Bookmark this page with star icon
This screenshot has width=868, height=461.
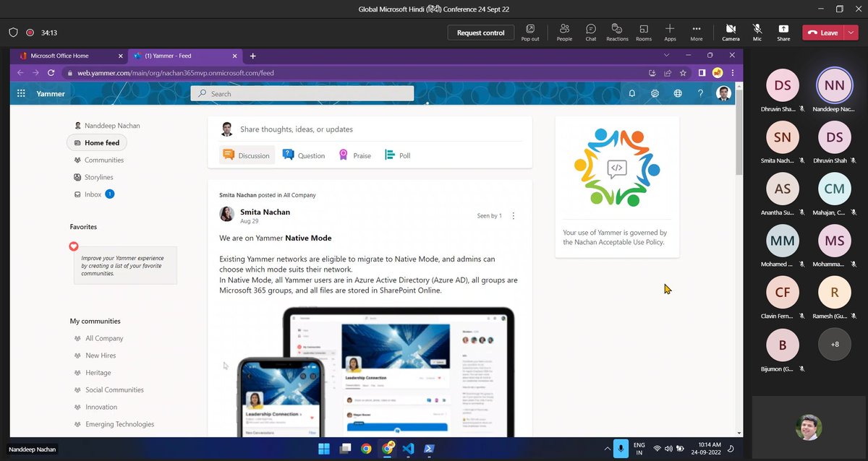pos(681,72)
